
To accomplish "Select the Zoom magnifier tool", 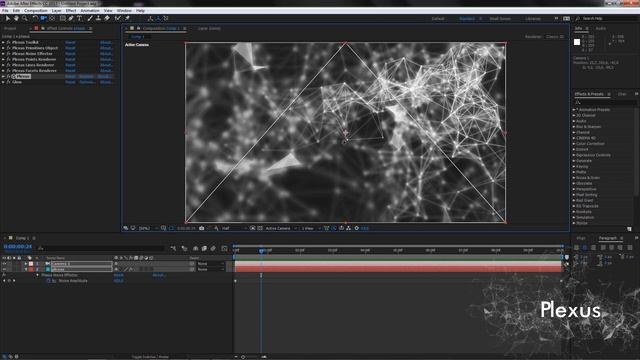I will point(25,18).
